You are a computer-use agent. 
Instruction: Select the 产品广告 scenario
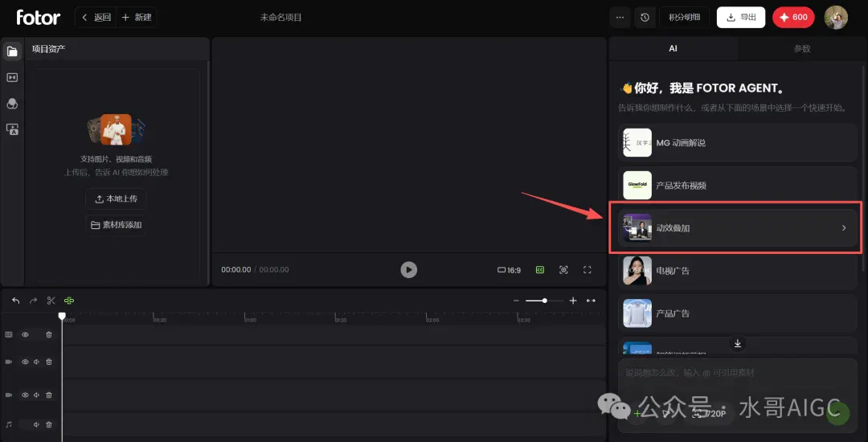[x=738, y=313]
